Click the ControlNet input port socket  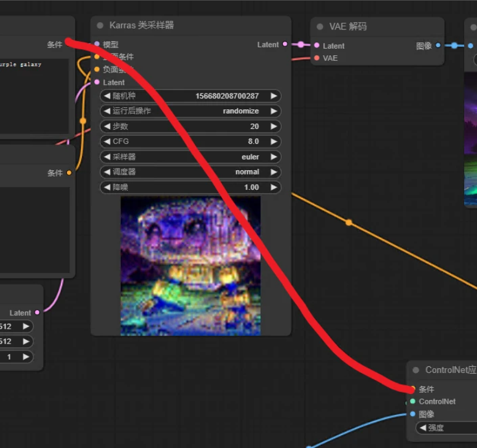[413, 401]
